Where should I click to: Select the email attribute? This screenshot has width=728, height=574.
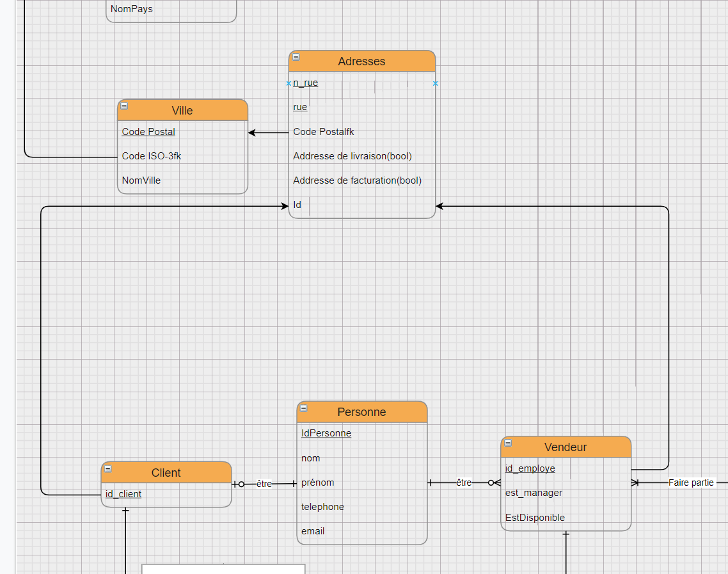coord(361,531)
